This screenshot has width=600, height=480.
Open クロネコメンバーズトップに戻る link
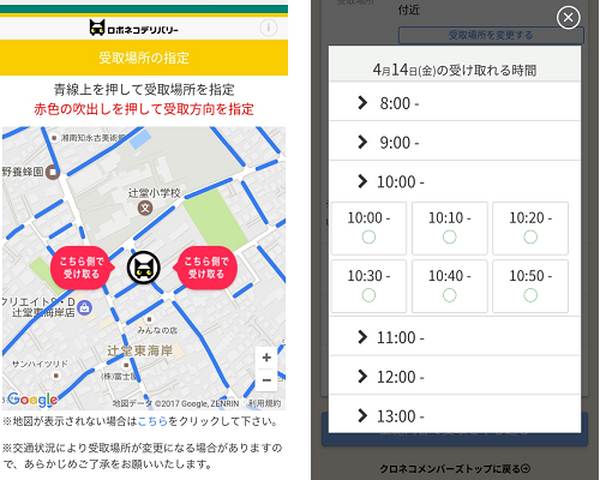click(455, 467)
